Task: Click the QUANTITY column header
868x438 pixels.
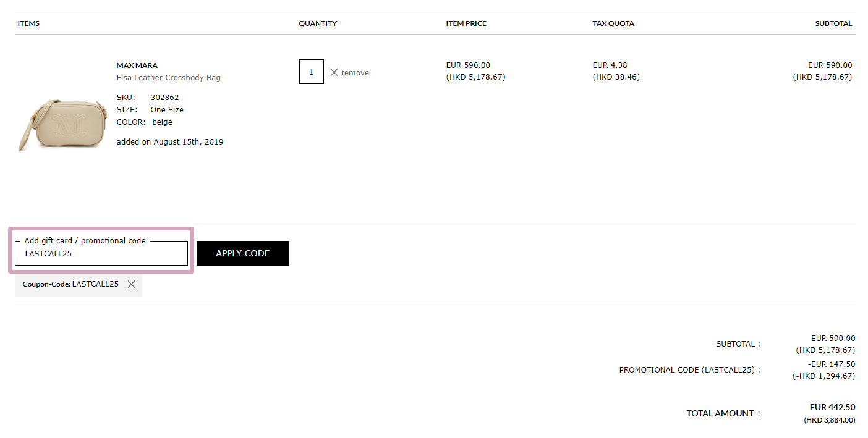Action: click(318, 23)
